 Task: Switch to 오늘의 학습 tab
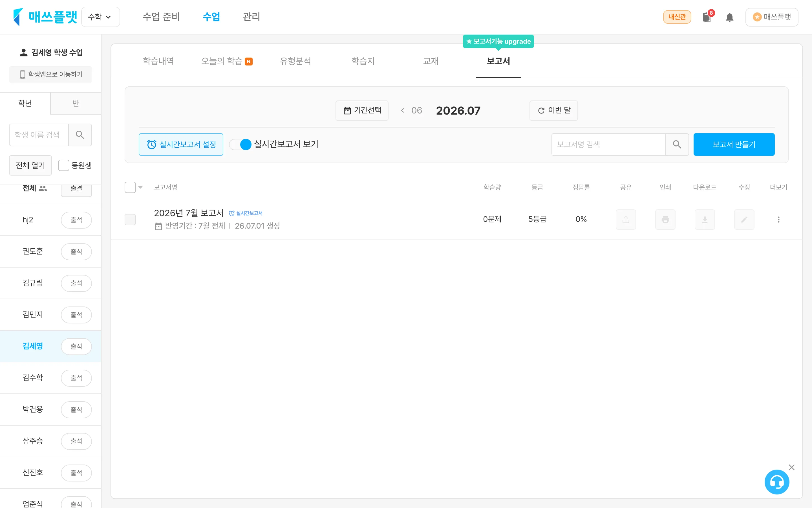[227, 61]
